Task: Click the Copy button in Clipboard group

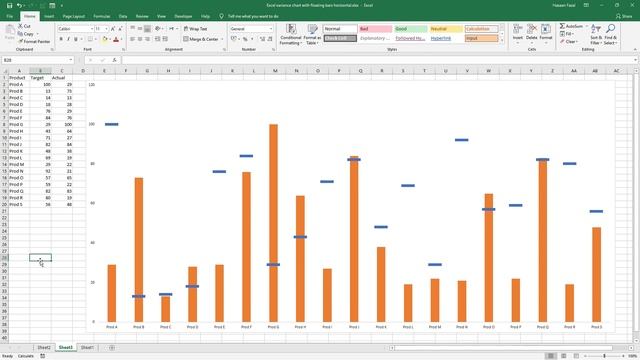Action: (x=26, y=34)
